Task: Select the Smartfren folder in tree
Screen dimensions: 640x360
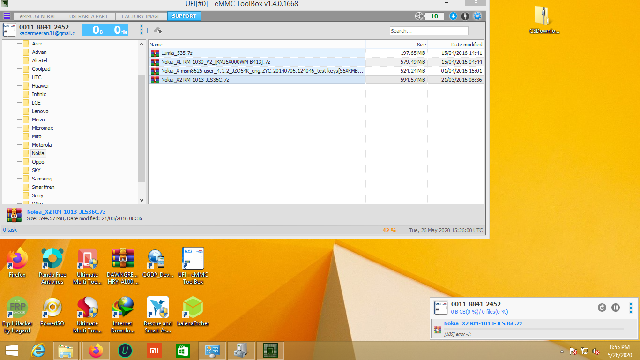Action: [43, 187]
